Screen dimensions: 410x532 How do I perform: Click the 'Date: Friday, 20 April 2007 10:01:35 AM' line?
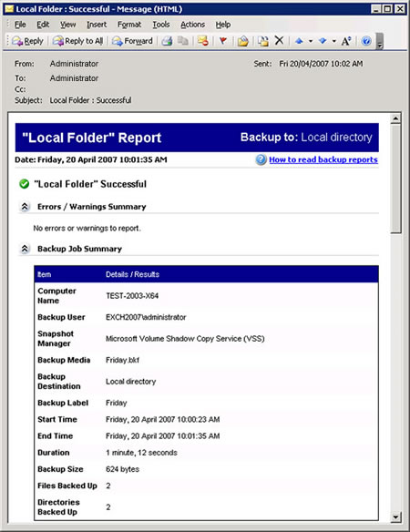(x=91, y=159)
